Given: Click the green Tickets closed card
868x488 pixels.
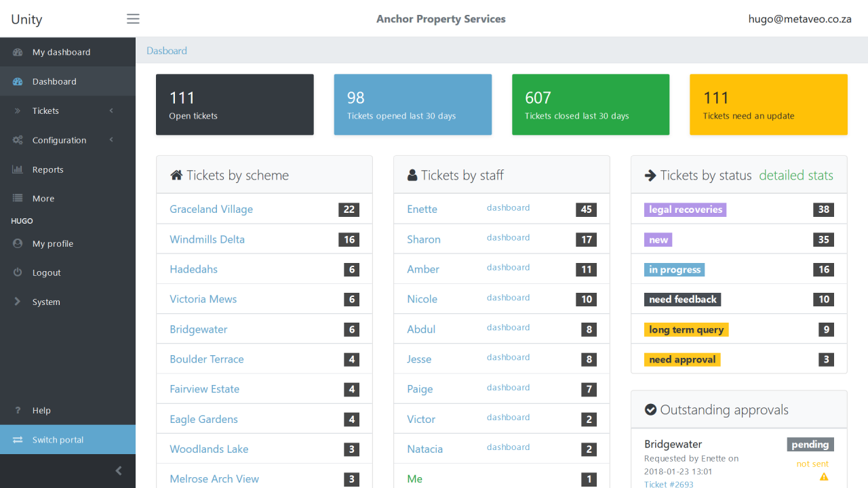Looking at the screenshot, I should pos(590,104).
